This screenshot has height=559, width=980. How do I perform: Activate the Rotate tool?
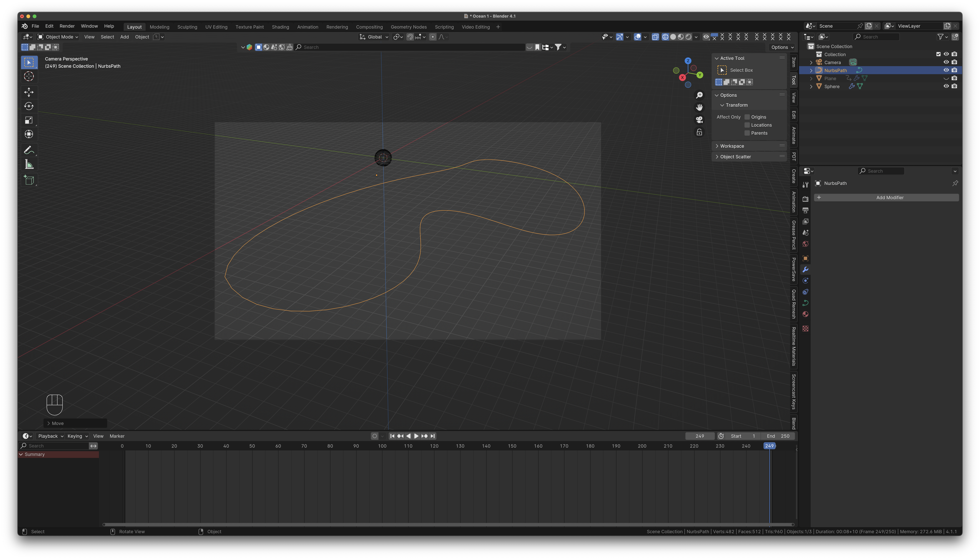tap(29, 106)
